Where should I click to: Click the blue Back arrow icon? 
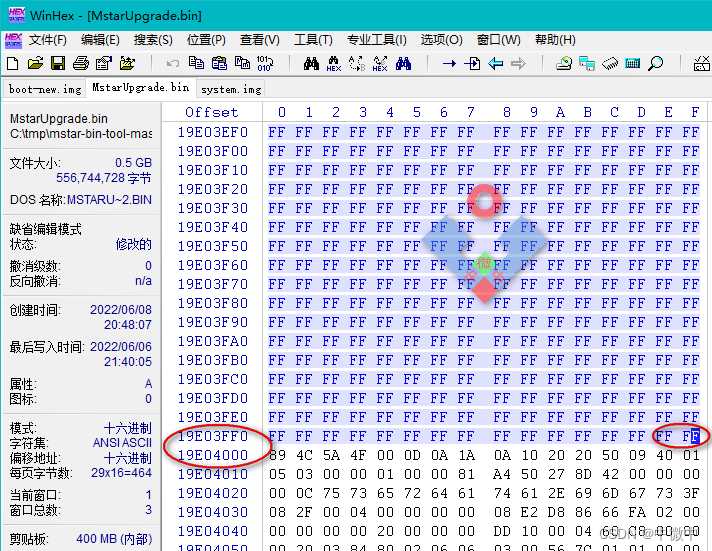(495, 64)
